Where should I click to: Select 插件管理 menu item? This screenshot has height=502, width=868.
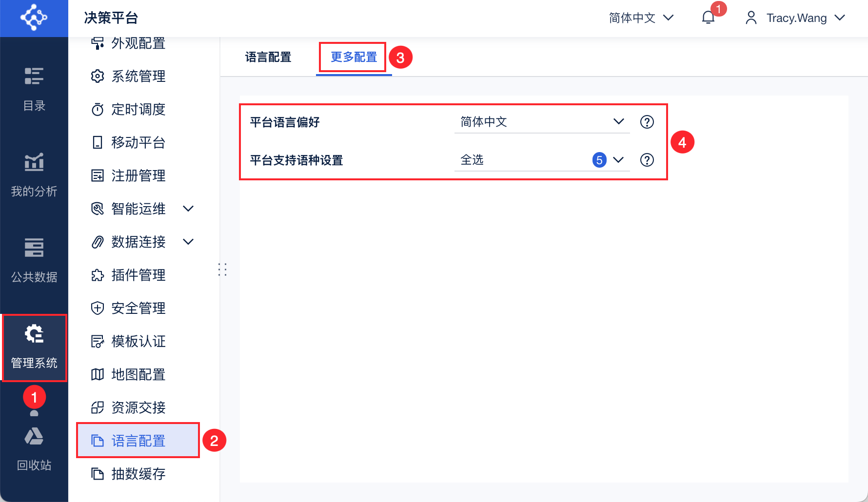138,275
